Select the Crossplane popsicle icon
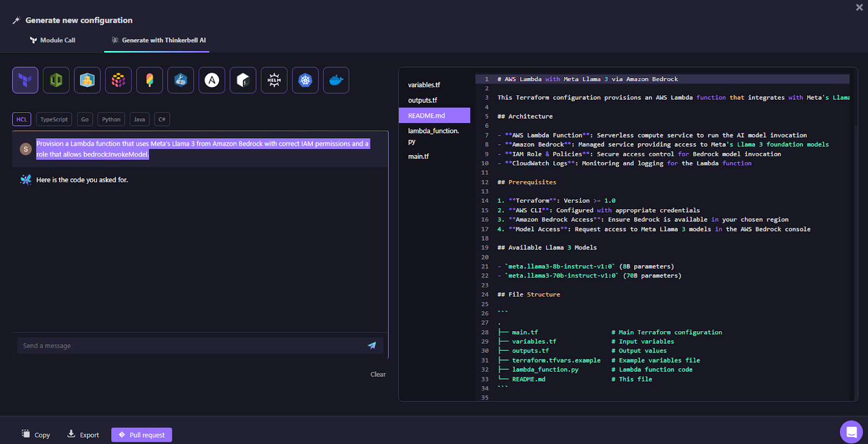Viewport: 868px width, 444px height. pyautogui.click(x=150, y=80)
